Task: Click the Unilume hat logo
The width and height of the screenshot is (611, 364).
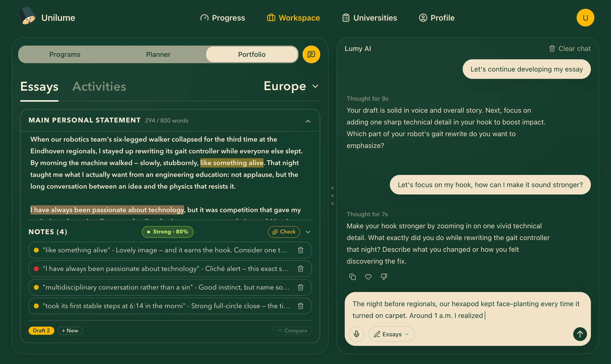Action: pyautogui.click(x=27, y=17)
